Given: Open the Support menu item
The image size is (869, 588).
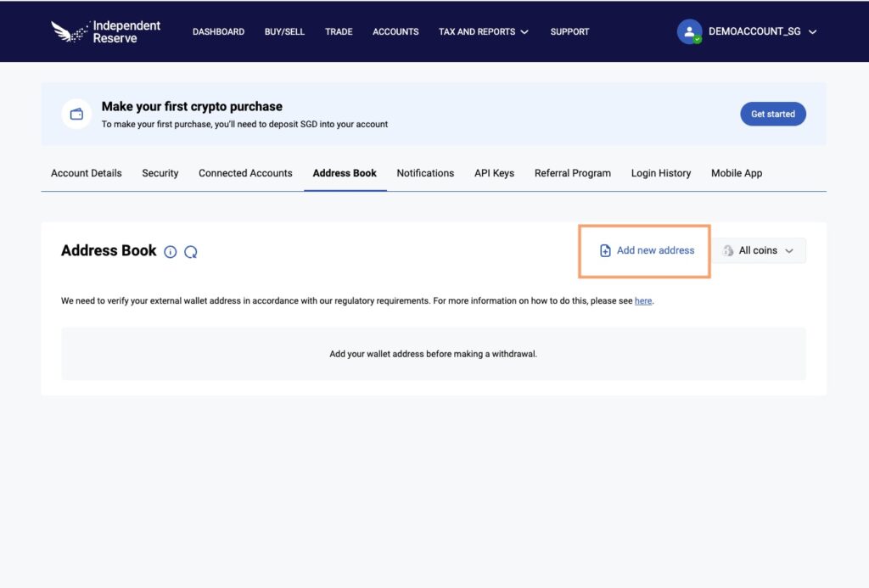Looking at the screenshot, I should coord(569,31).
